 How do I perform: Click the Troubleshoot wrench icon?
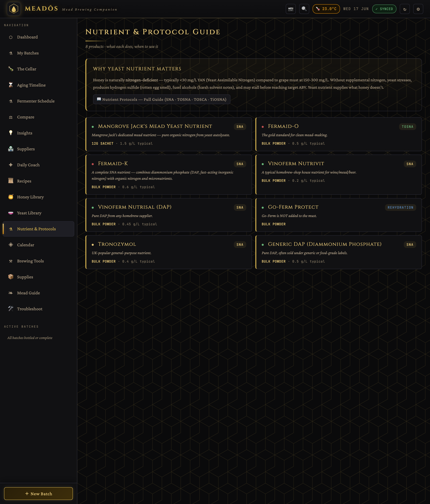click(11, 309)
